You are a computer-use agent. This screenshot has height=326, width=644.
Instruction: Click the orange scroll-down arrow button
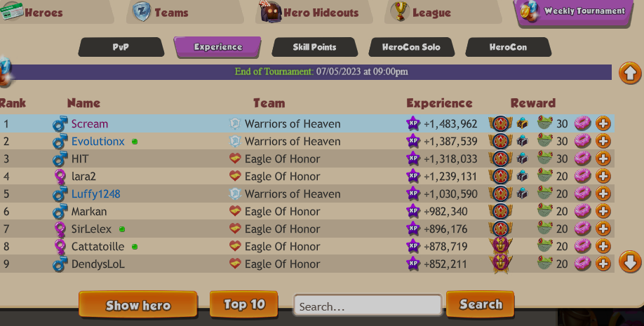coord(630,261)
